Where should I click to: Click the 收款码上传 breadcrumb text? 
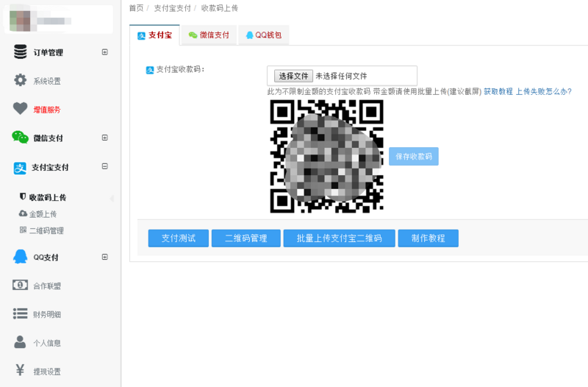(x=219, y=8)
